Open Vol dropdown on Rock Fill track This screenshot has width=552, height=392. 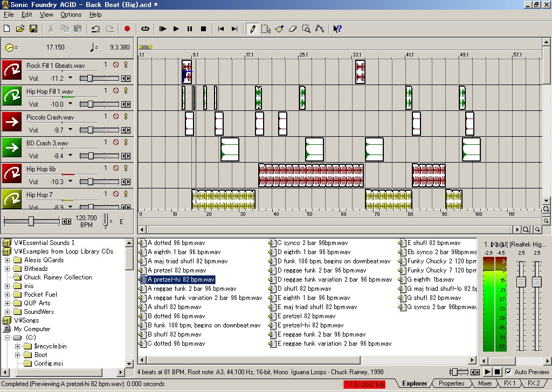[x=71, y=78]
